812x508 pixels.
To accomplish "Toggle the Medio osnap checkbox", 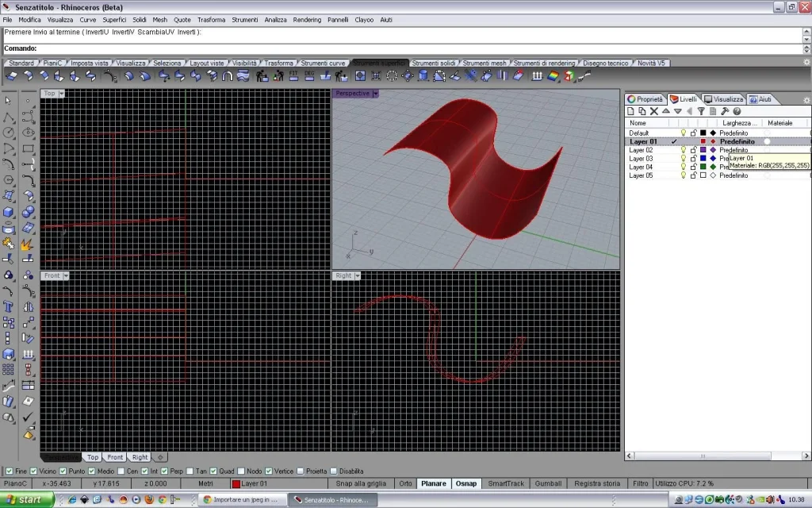I will (x=91, y=471).
